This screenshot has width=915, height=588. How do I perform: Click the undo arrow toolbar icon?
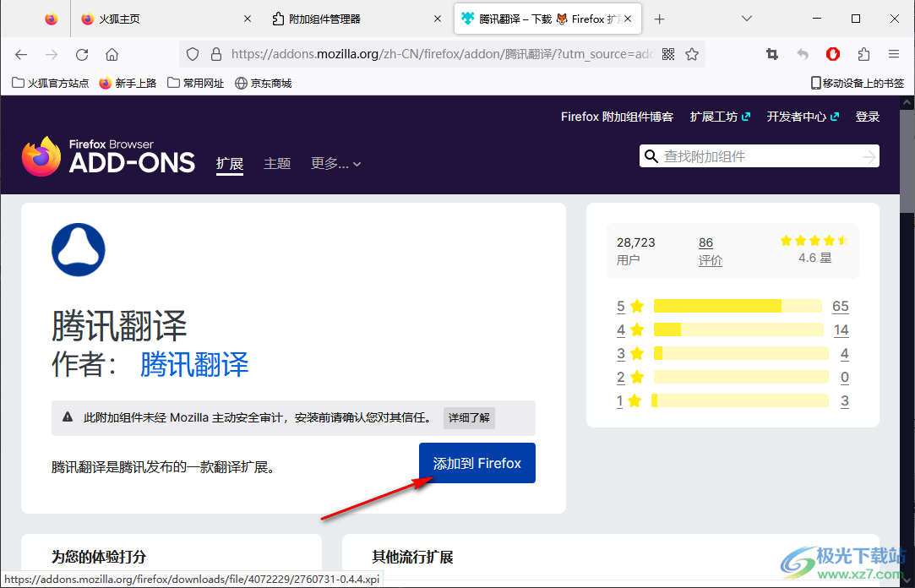(x=803, y=54)
